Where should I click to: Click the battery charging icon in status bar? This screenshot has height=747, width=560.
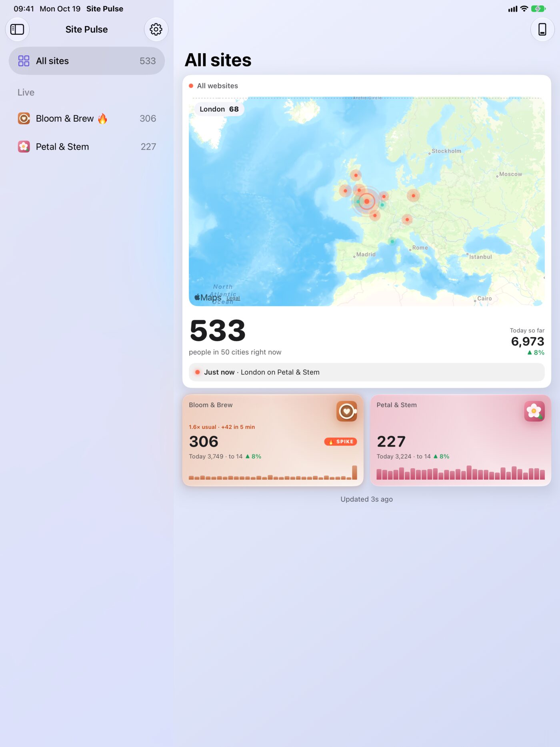(x=538, y=9)
